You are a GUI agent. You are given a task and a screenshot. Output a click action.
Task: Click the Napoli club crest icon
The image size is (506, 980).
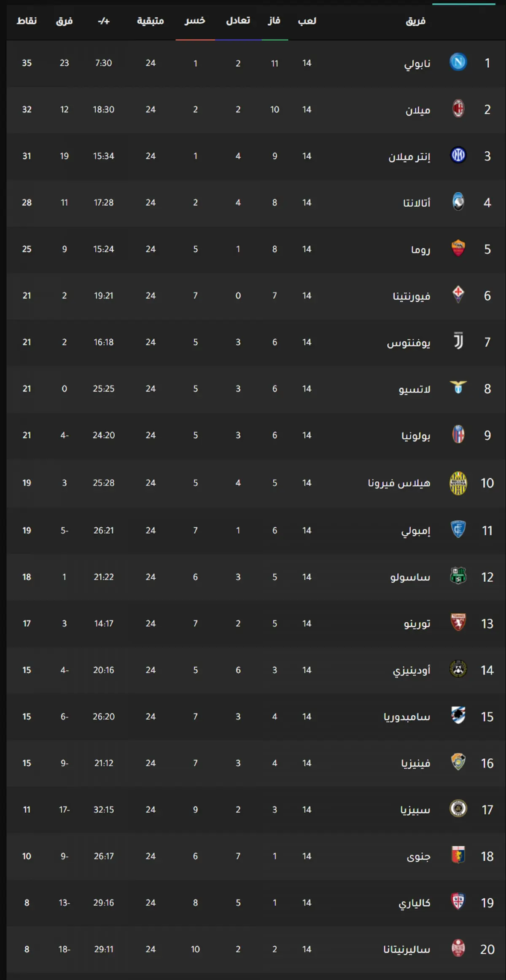pyautogui.click(x=458, y=62)
